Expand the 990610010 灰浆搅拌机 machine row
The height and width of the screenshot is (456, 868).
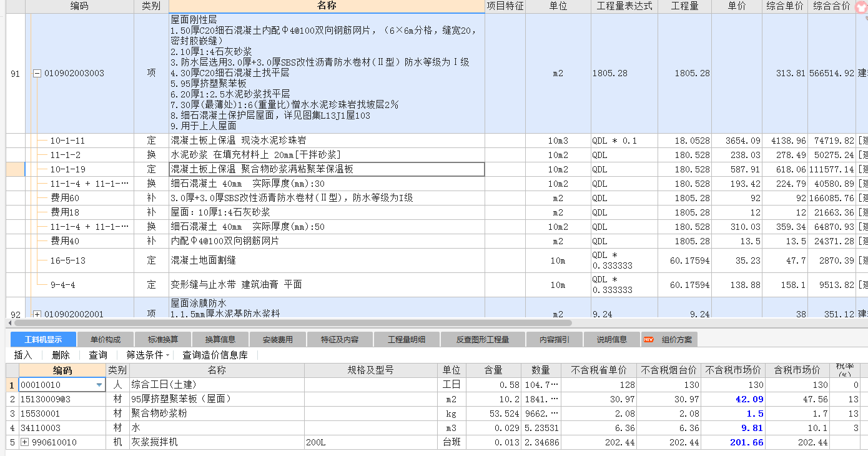click(x=25, y=442)
